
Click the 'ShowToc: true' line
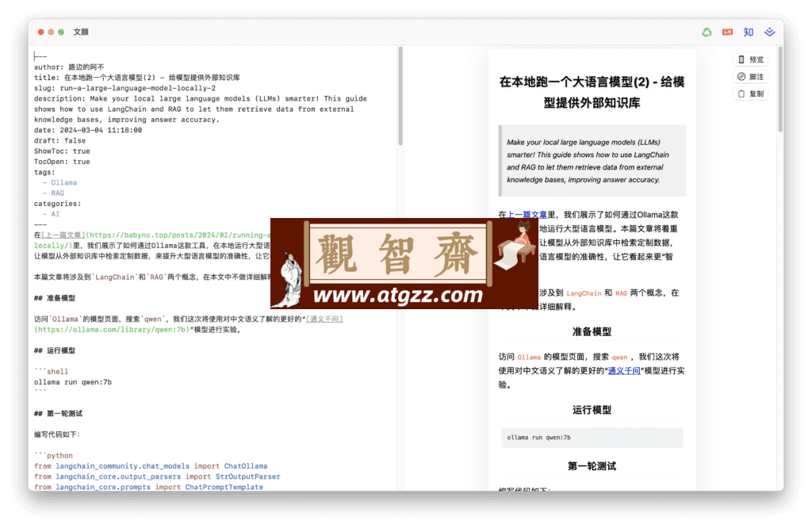[62, 151]
